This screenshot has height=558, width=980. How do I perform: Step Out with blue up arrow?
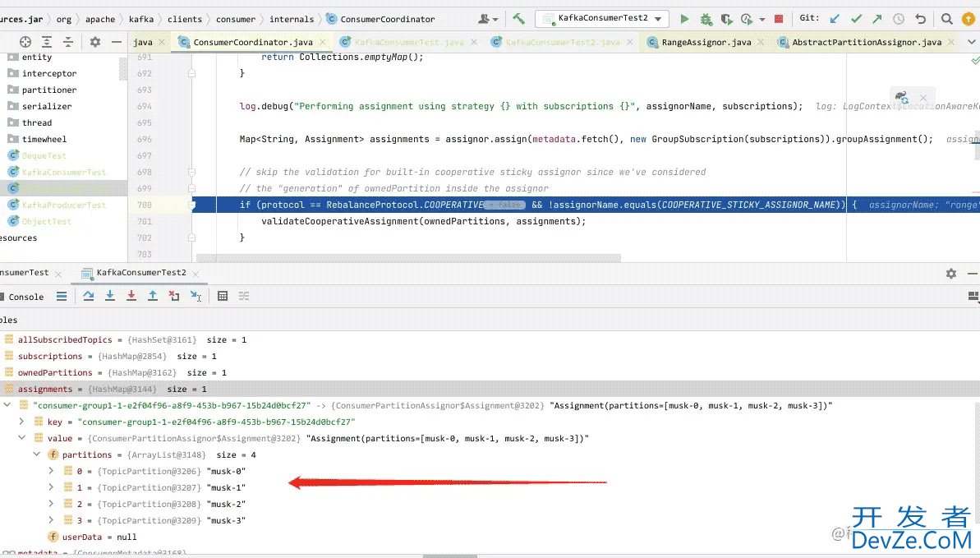pos(153,296)
